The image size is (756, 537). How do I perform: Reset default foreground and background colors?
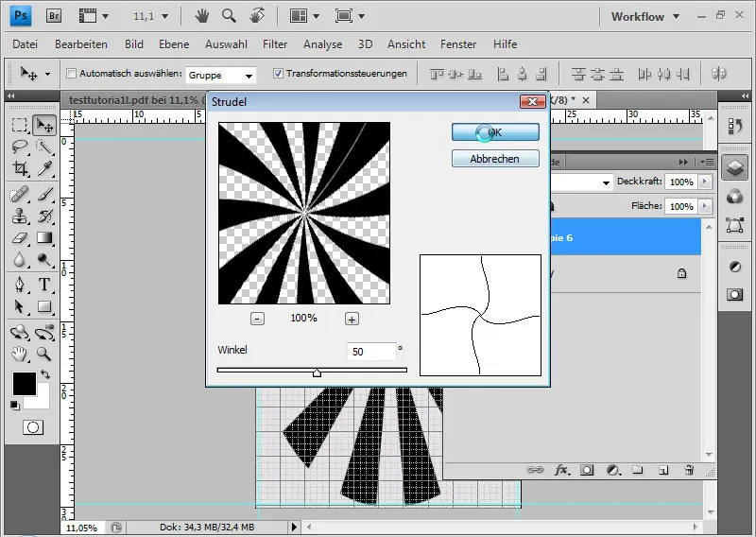[x=15, y=406]
